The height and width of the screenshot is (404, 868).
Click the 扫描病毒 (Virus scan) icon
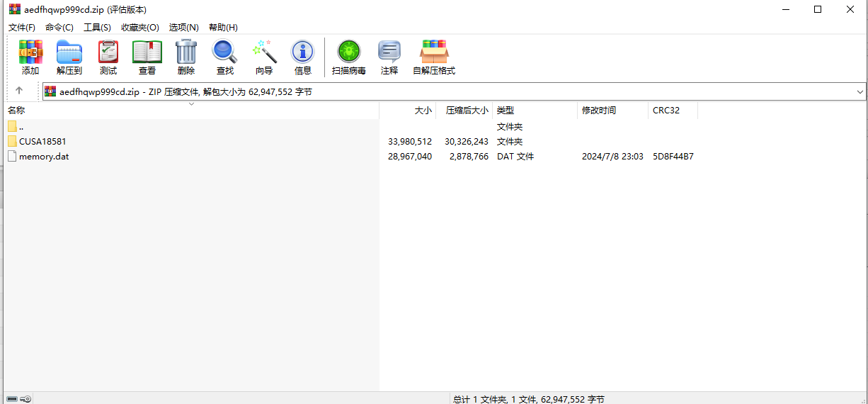click(349, 52)
